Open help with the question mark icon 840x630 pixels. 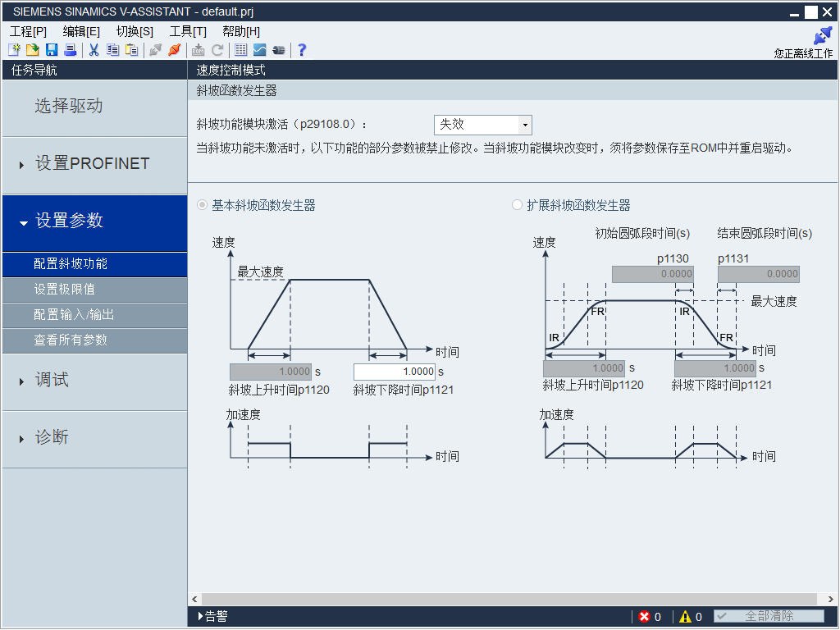tap(302, 50)
